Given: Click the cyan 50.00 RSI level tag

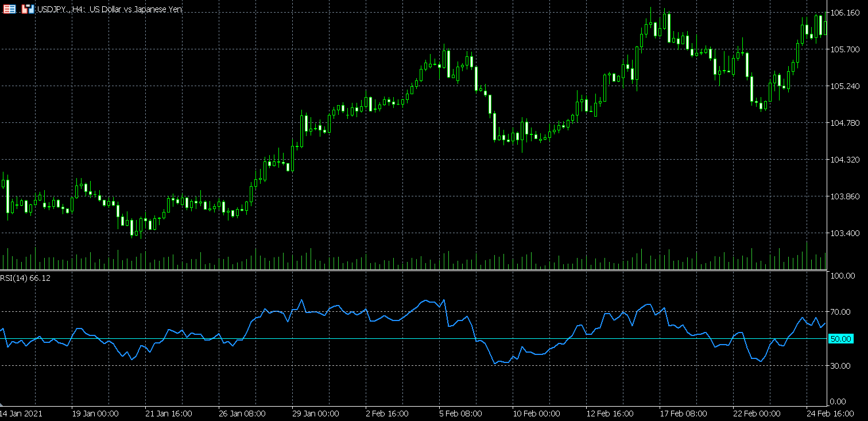Looking at the screenshot, I should click(841, 339).
